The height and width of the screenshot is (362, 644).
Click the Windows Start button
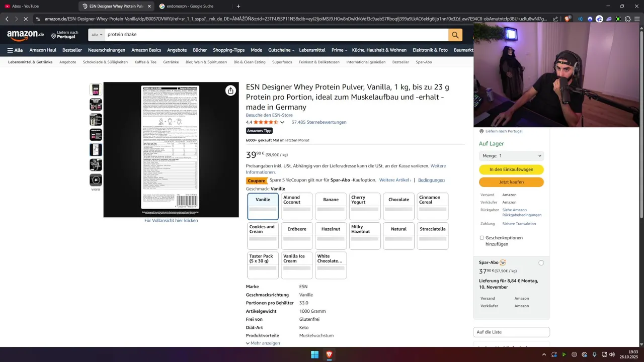(314, 354)
